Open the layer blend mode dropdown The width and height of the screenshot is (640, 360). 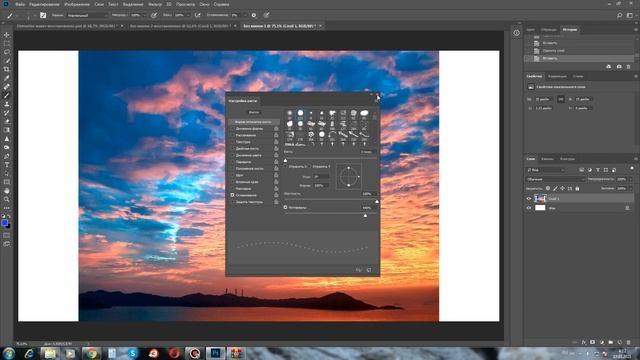556,179
